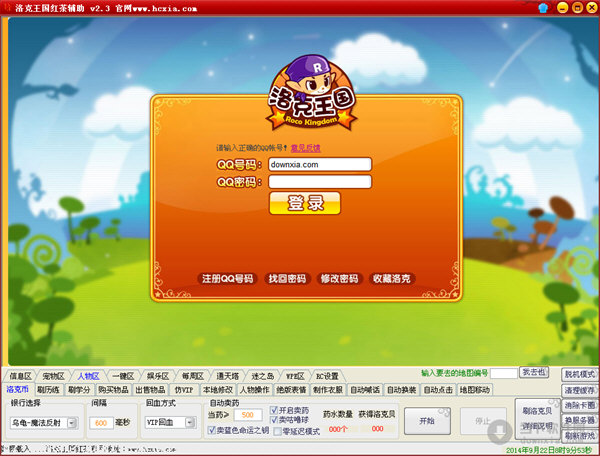Focus the QQ密码 password field

[x=320, y=182]
